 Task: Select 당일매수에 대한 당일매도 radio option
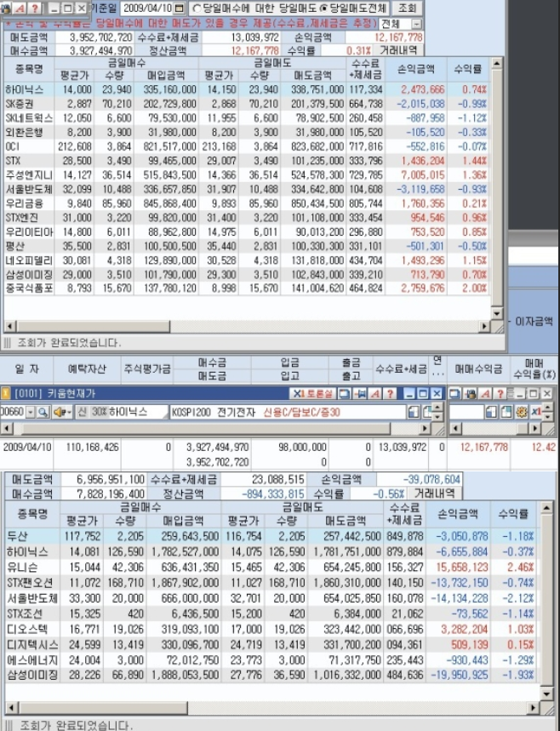(x=197, y=9)
